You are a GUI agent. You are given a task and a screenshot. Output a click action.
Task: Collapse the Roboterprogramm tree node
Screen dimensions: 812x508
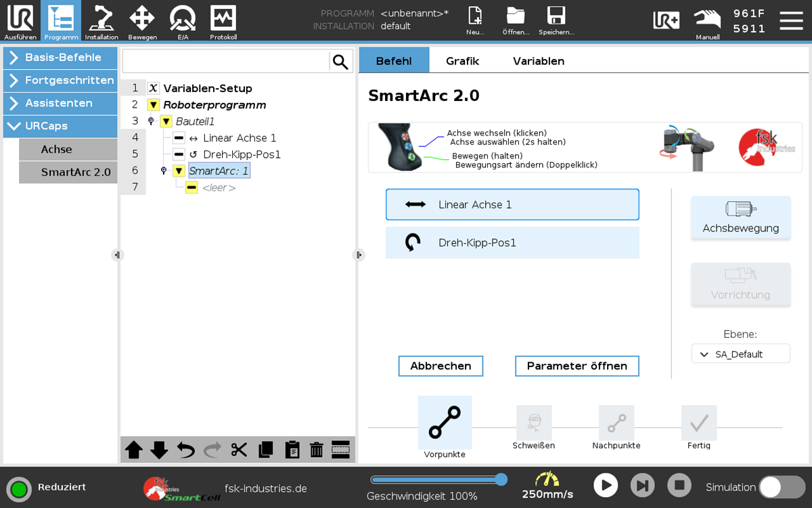pyautogui.click(x=153, y=105)
